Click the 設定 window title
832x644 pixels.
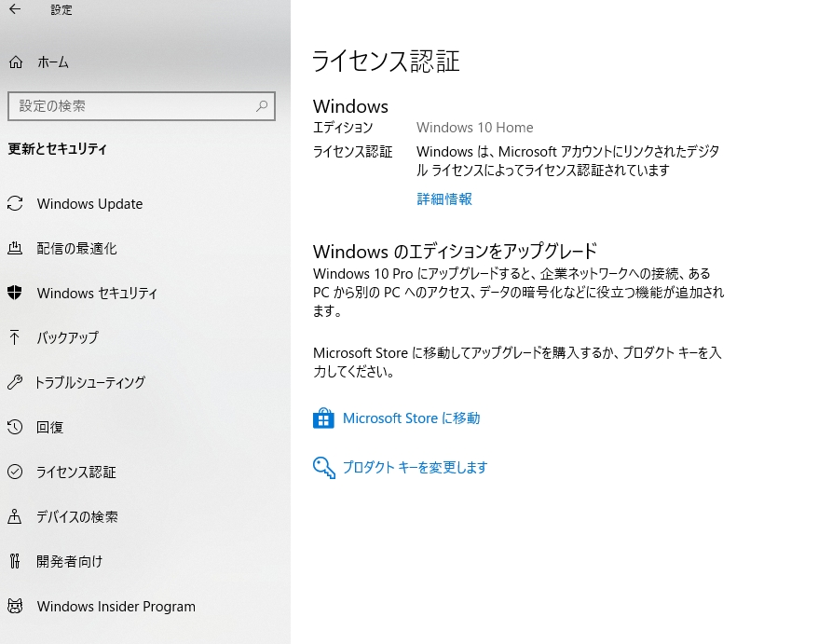61,9
